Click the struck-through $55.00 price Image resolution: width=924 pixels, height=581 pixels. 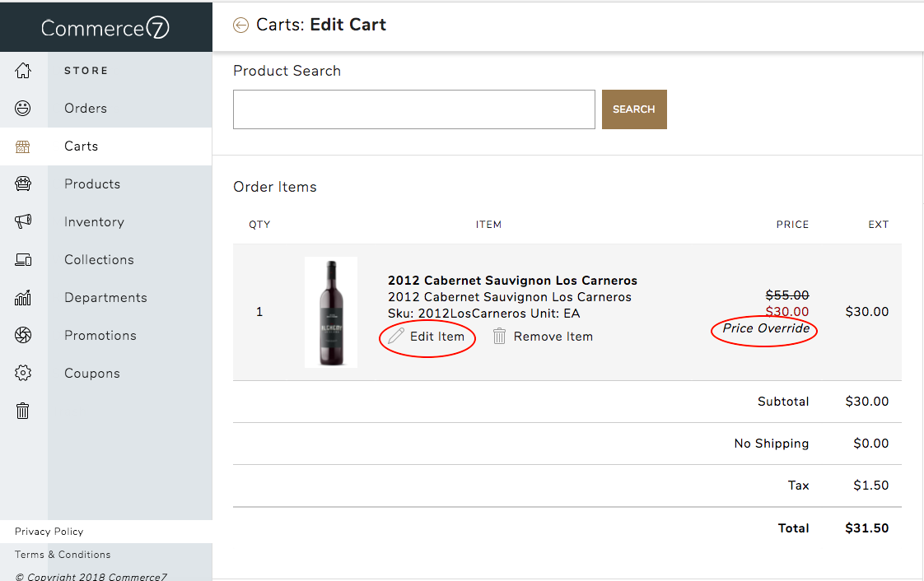coord(787,295)
